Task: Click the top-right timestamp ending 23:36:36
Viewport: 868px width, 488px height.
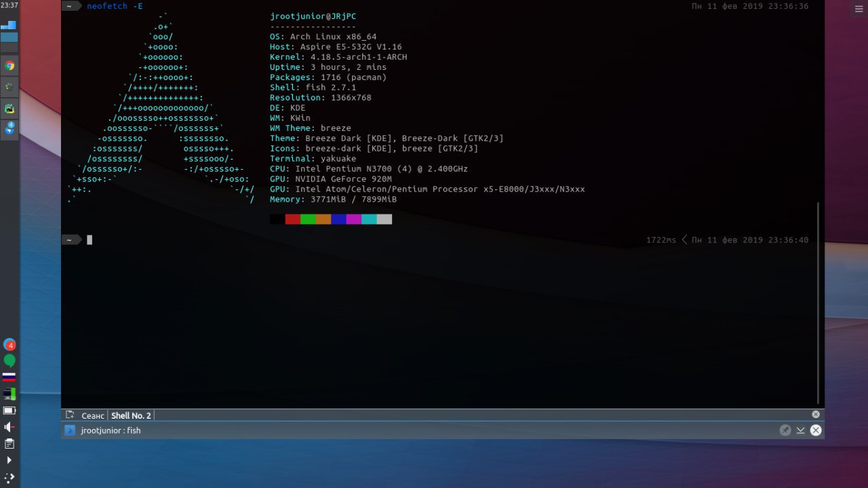Action: click(x=750, y=6)
